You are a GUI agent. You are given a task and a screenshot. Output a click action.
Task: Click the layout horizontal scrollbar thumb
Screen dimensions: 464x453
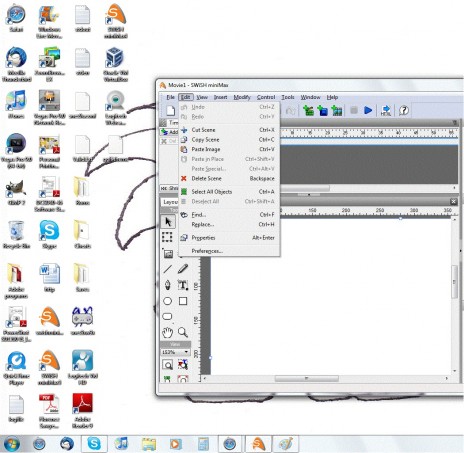306,379
